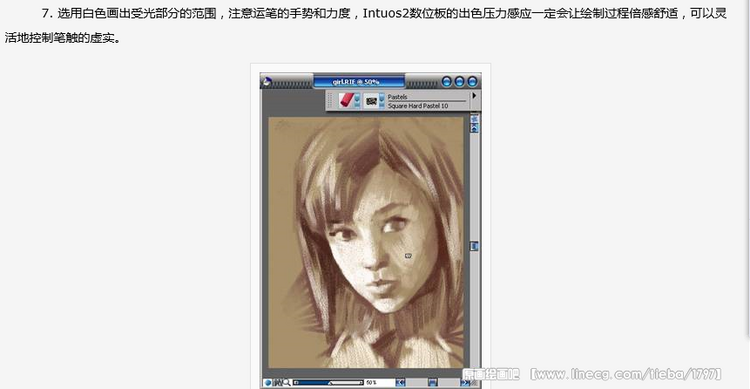Click the zoom level slider
The height and width of the screenshot is (389, 750).
329,383
